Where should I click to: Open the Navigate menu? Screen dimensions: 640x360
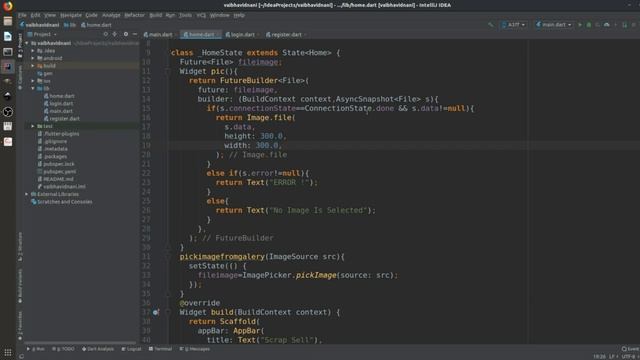pos(71,15)
